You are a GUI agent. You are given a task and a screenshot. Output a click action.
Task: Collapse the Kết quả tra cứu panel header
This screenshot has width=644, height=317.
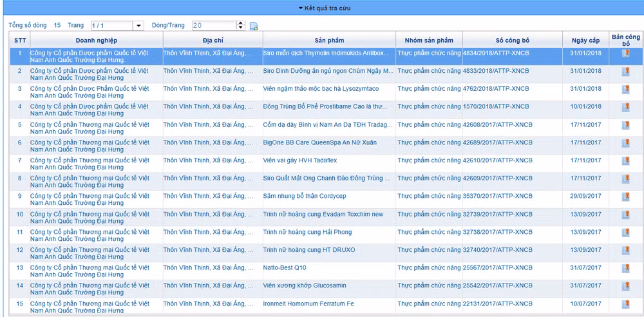click(x=325, y=8)
